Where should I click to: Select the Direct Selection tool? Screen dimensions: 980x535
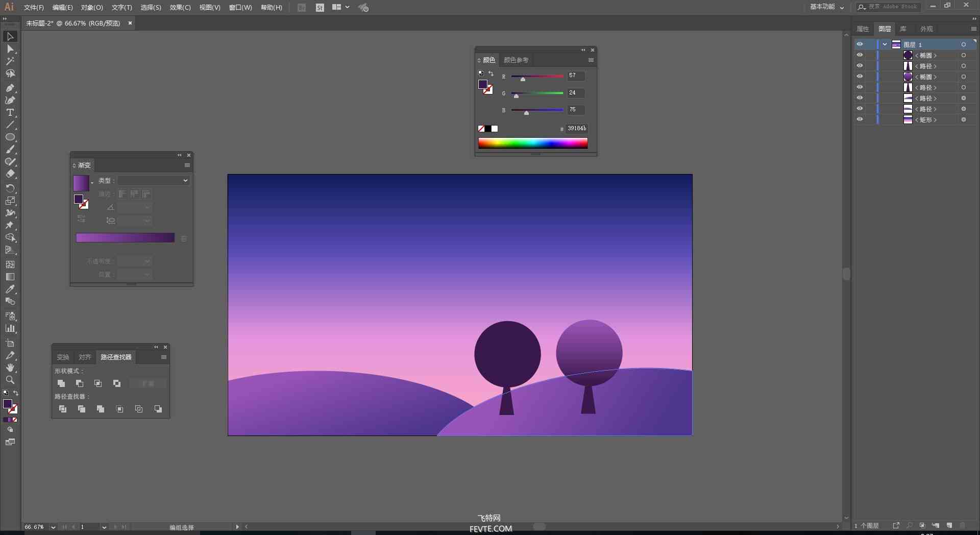[x=10, y=49]
